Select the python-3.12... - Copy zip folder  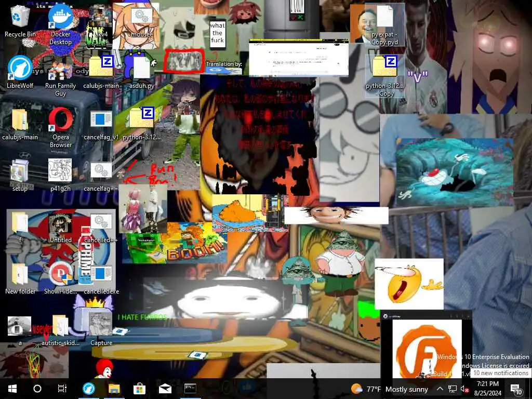[x=385, y=77]
